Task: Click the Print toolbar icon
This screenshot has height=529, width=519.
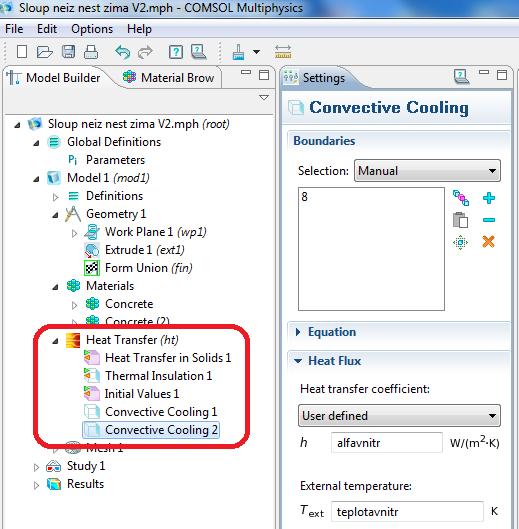Action: point(91,52)
